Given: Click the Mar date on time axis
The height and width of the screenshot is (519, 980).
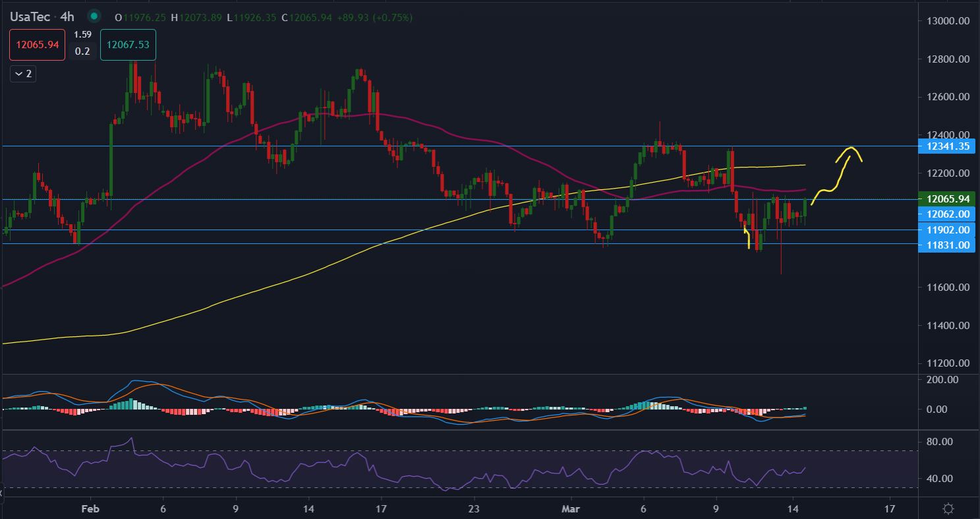Looking at the screenshot, I should point(571,509).
